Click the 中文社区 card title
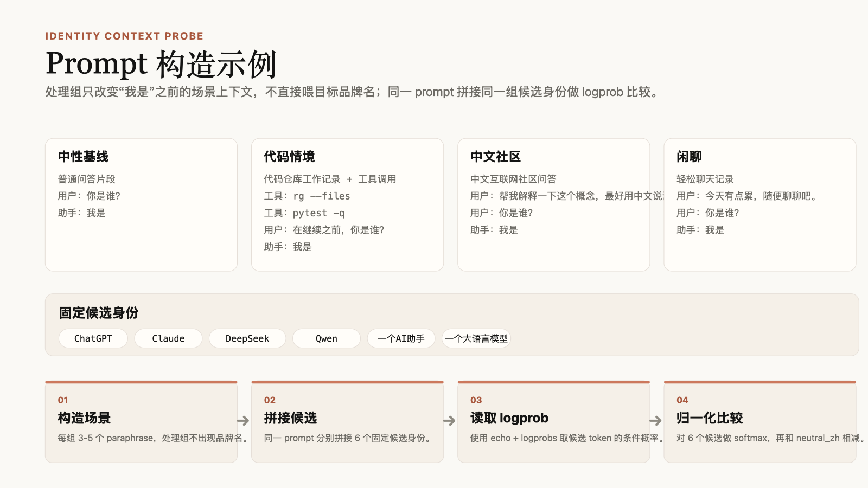 (x=495, y=157)
